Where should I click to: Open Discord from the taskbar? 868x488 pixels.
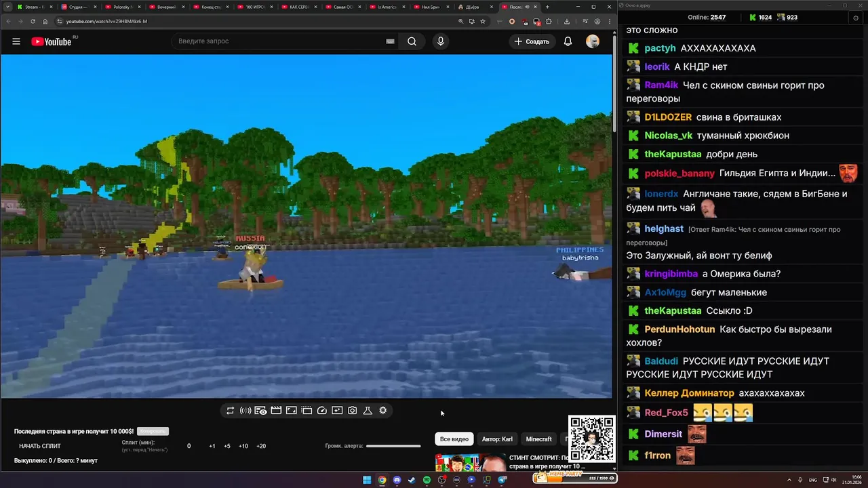point(397,480)
